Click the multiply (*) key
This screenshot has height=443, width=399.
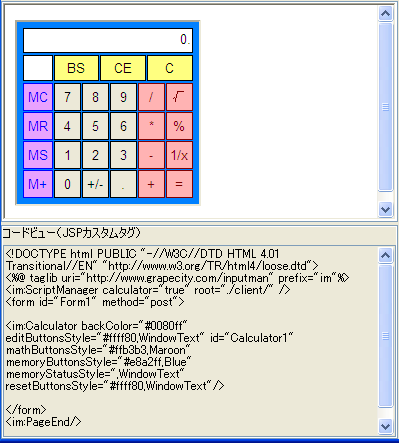point(151,126)
